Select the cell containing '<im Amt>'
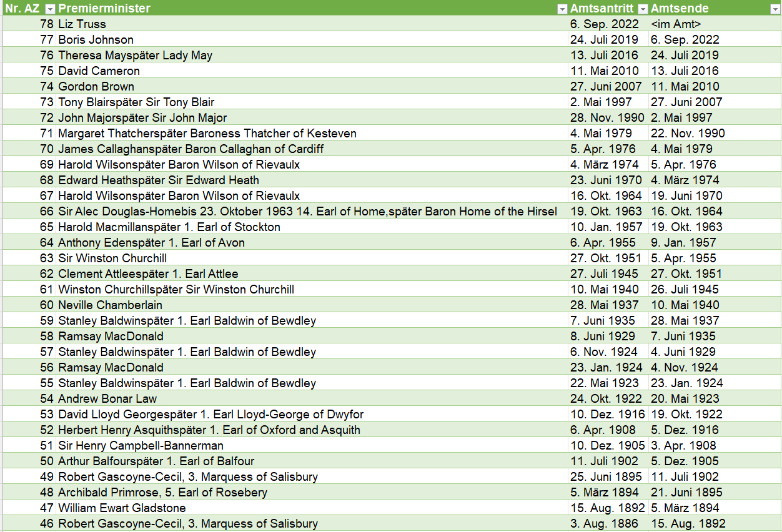Image resolution: width=782 pixels, height=532 pixels. pos(676,24)
